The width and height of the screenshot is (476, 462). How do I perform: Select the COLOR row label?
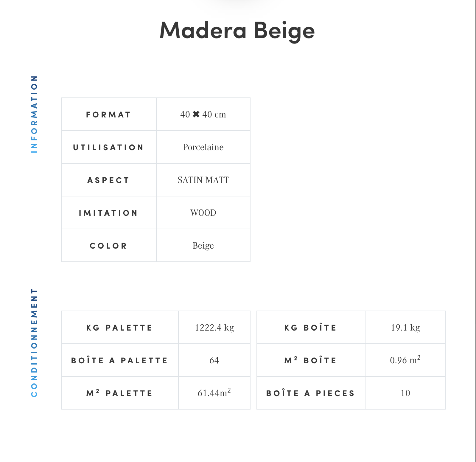(108, 246)
